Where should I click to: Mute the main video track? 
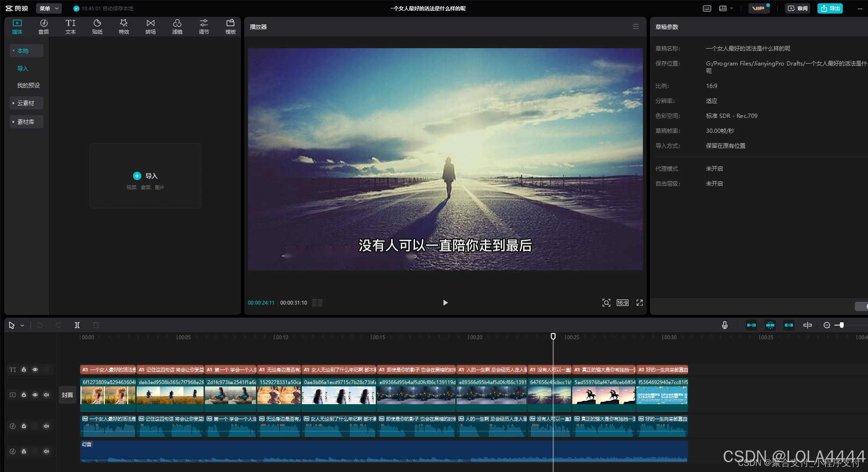coord(46,395)
